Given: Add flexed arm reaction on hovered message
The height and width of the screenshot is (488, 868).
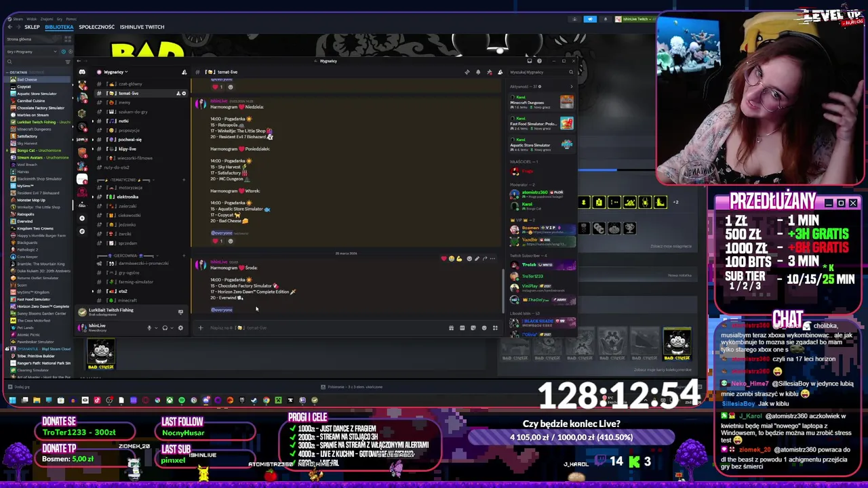Looking at the screenshot, I should (x=459, y=259).
